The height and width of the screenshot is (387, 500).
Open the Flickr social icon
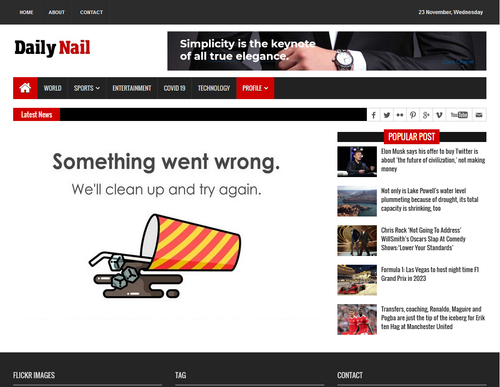point(400,115)
